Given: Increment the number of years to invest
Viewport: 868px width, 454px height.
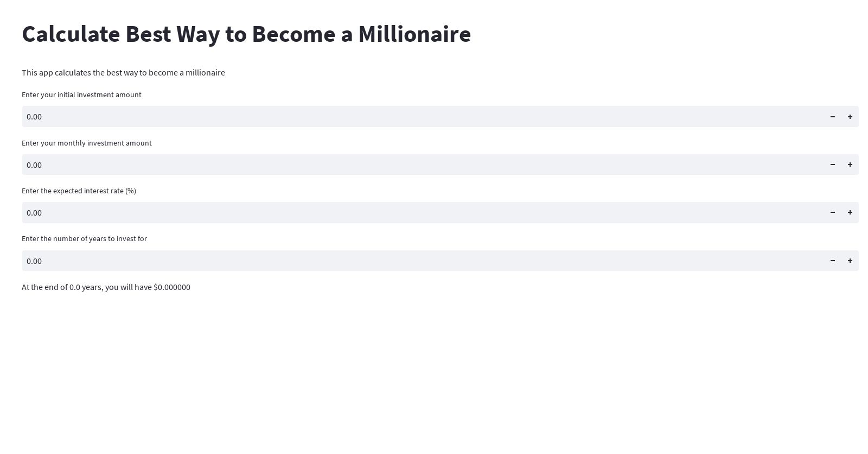Looking at the screenshot, I should pos(850,261).
